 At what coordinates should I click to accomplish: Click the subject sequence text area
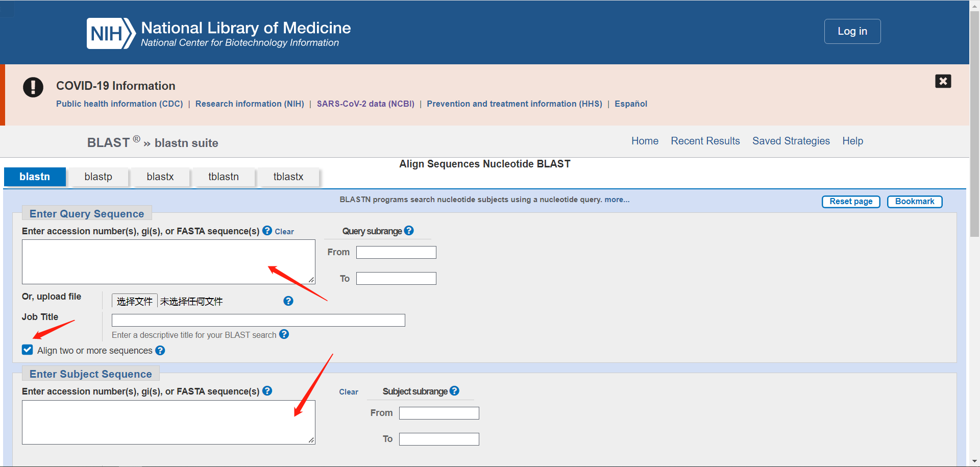tap(168, 422)
